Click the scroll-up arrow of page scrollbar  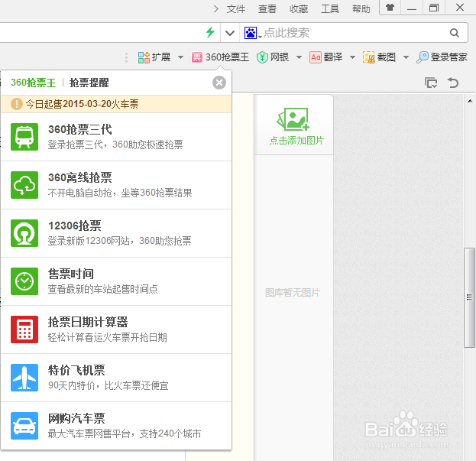(x=470, y=101)
